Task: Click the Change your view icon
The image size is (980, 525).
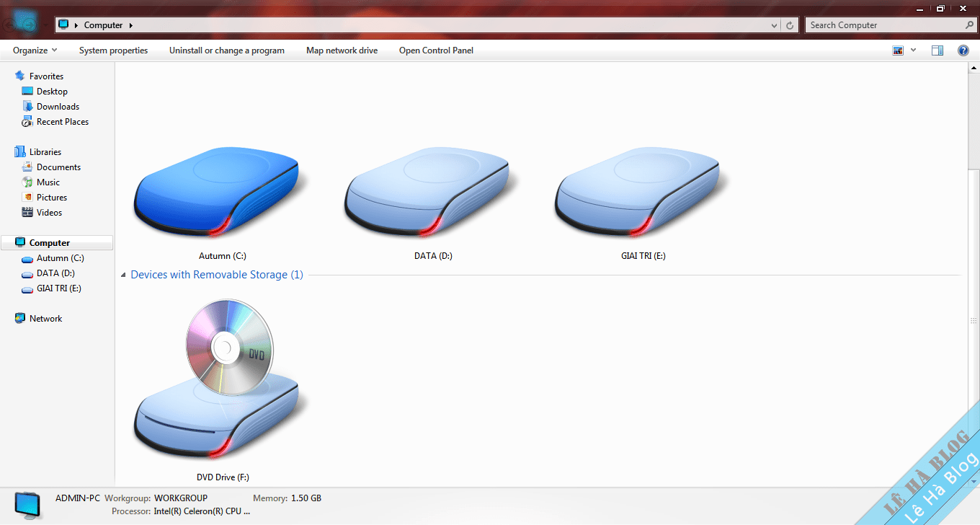Action: point(898,50)
